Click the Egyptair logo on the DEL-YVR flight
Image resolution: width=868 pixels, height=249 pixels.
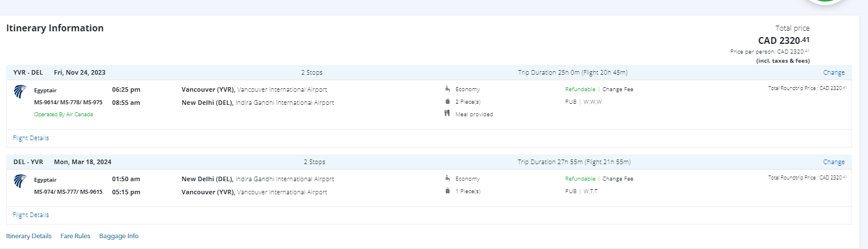point(20,181)
